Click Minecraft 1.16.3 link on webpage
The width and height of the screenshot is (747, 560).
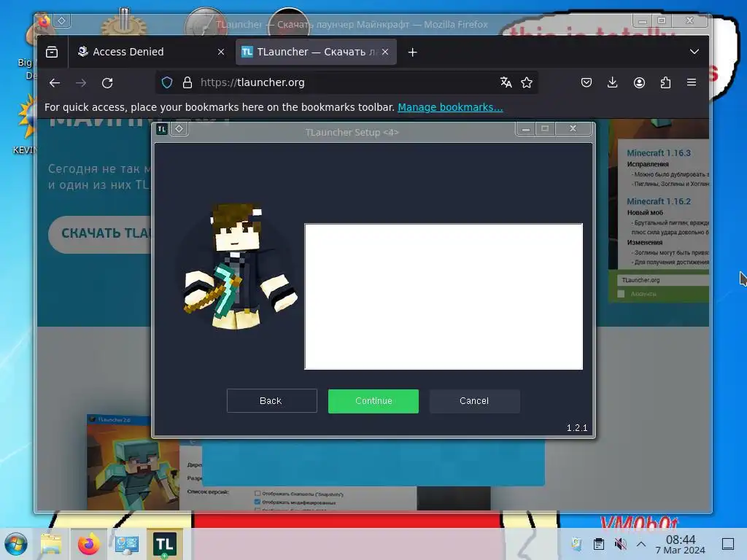pyautogui.click(x=659, y=153)
